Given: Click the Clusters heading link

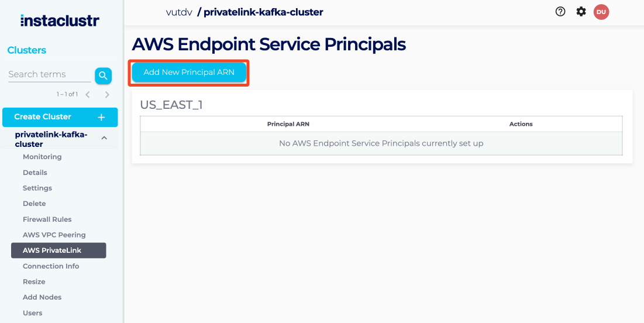Looking at the screenshot, I should tap(27, 50).
